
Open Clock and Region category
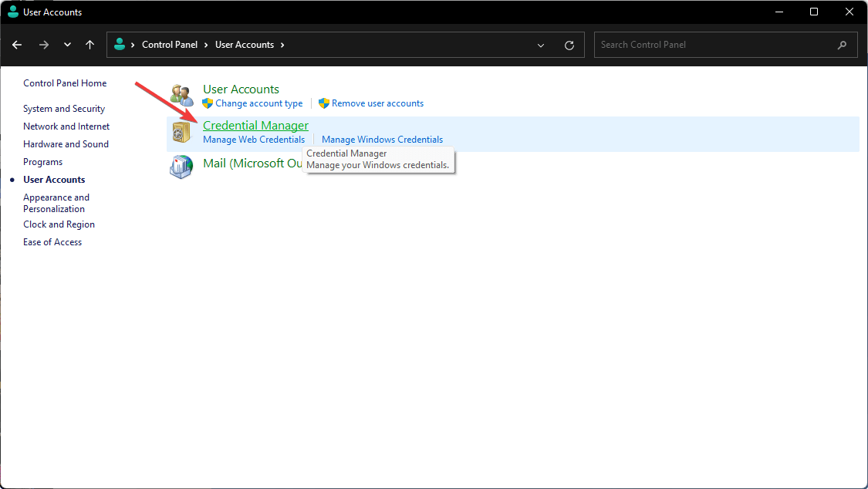(59, 224)
